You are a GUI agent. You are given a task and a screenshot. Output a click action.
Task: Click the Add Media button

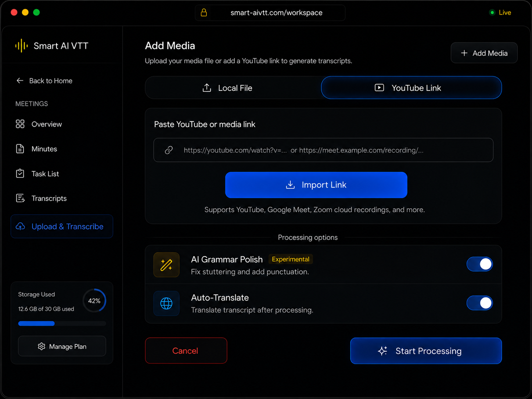tap(484, 53)
